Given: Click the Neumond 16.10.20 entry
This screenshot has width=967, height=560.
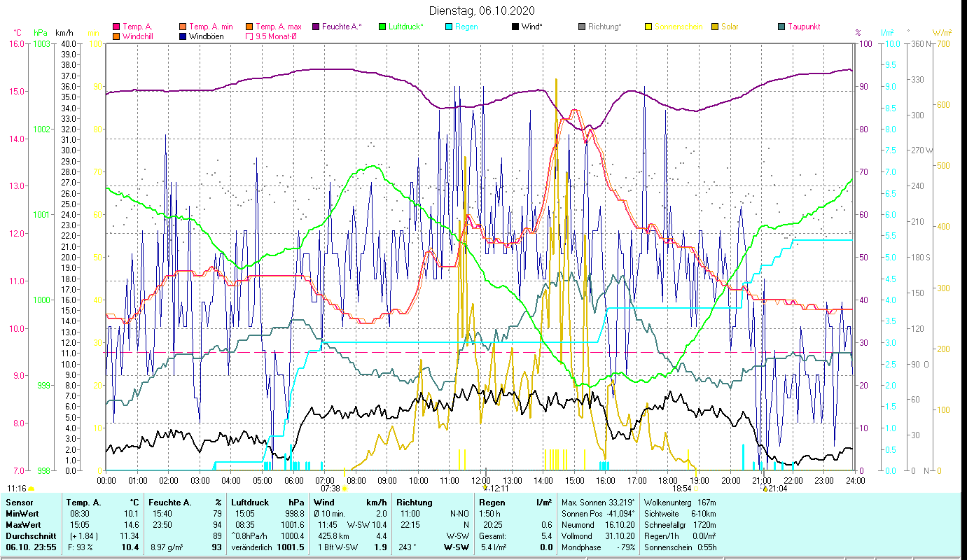Looking at the screenshot, I should click(x=599, y=525).
